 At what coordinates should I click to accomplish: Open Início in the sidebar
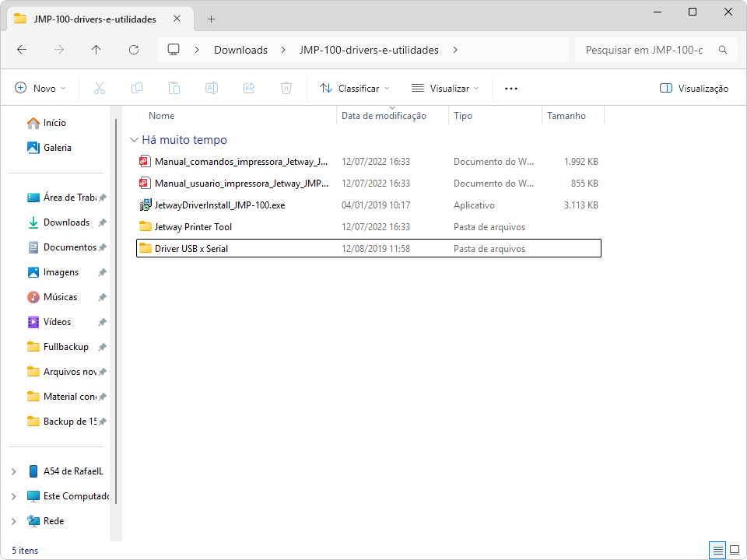54,123
